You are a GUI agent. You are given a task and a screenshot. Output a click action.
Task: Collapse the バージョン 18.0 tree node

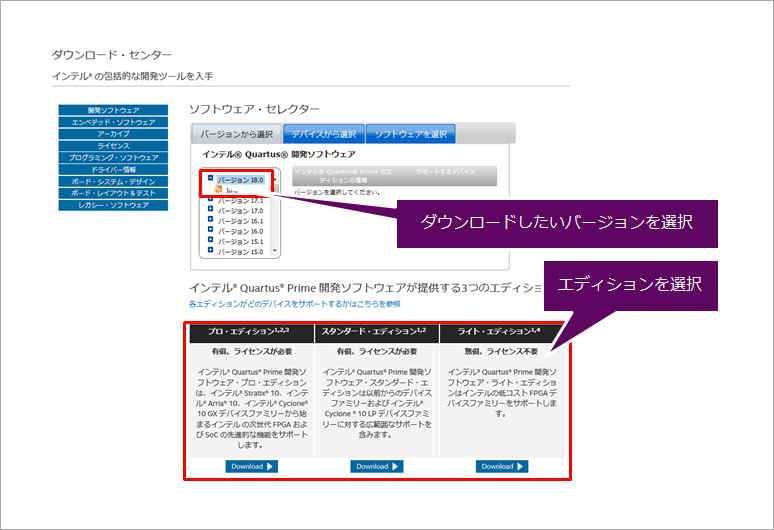point(210,178)
